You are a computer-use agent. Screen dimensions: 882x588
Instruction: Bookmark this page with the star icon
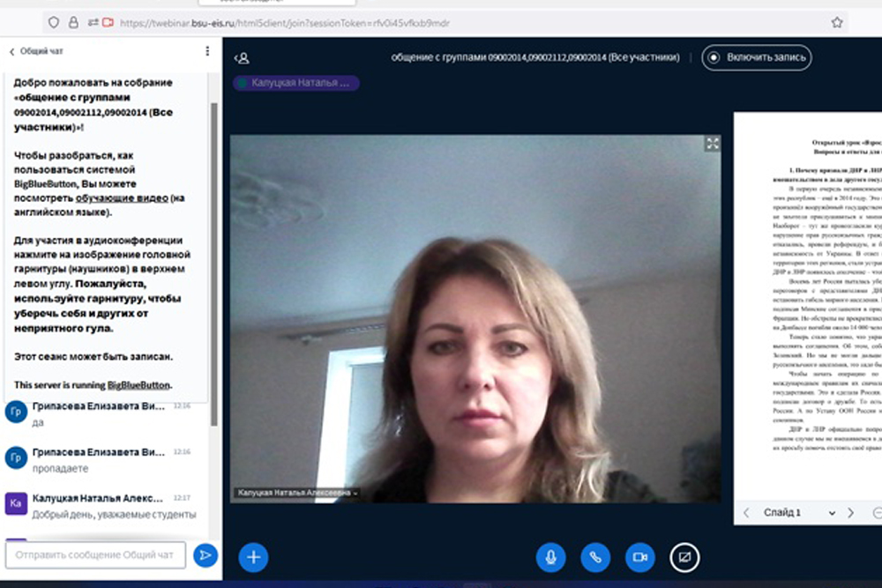click(837, 23)
